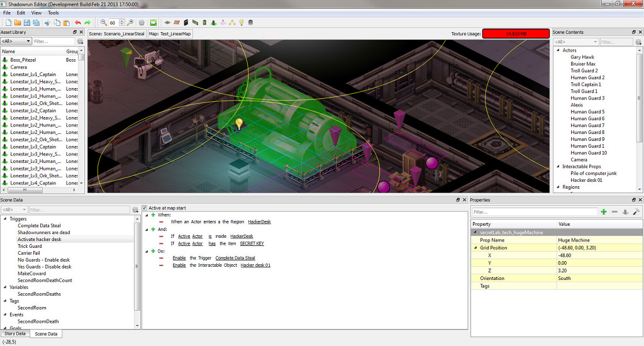The image size is (644, 346).
Task: Select the brown textured floor tool
Action: (177, 23)
